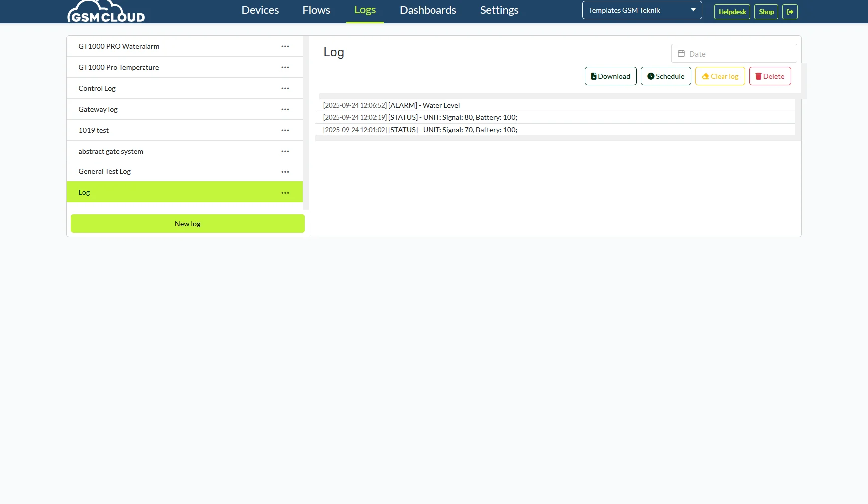This screenshot has width=868, height=504.
Task: Open options menu for GT1000 Pro Temperature
Action: 285,67
